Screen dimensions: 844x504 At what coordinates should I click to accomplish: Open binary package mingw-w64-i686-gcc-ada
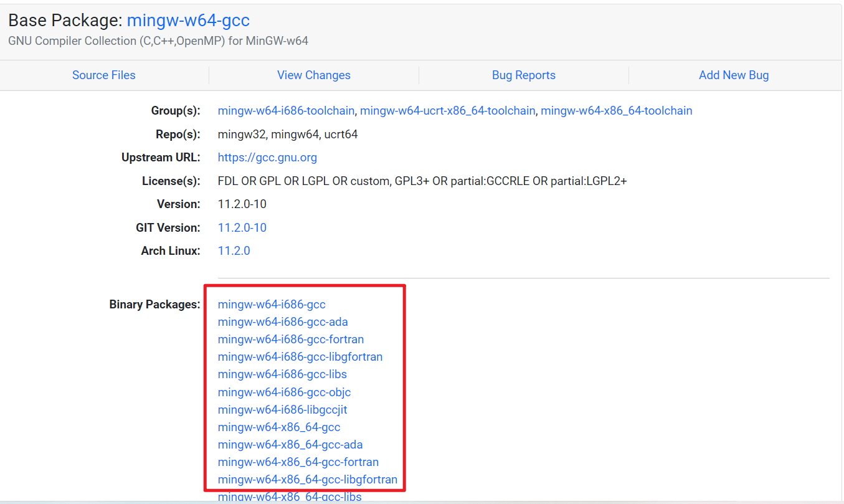click(x=283, y=322)
